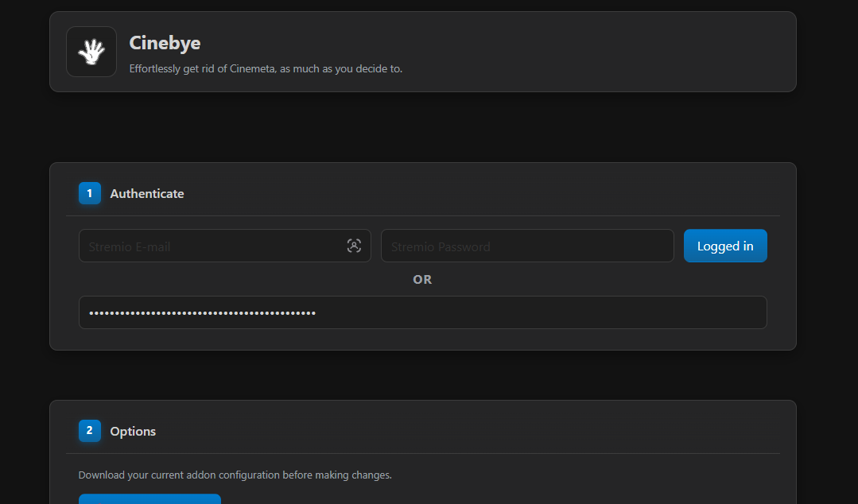The height and width of the screenshot is (504, 858).
Task: Click the Cinebye title heading
Action: (x=165, y=43)
